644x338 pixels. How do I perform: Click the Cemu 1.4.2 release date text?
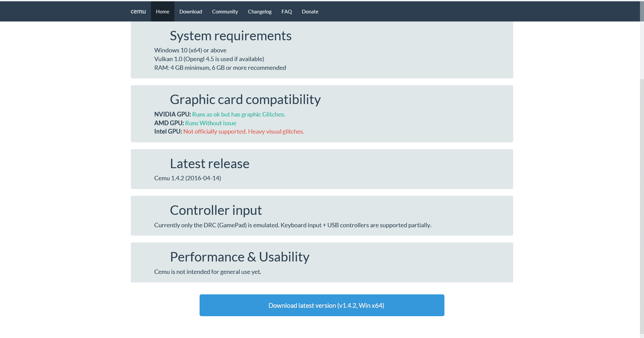(187, 178)
